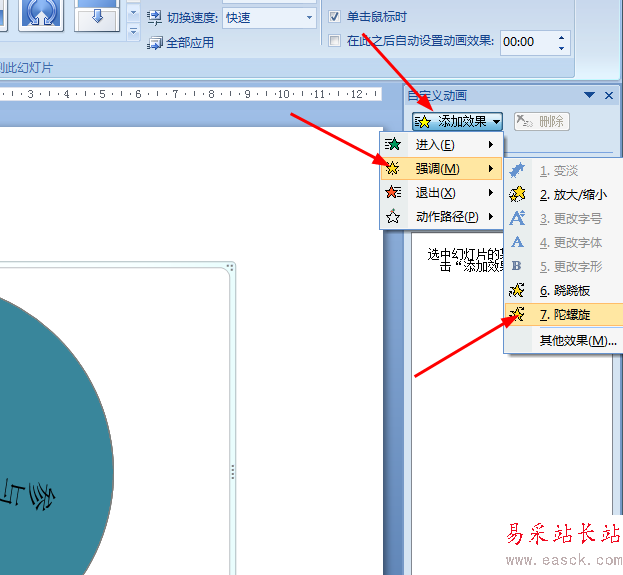Select the 更改字形 effect entry
Image resolution: width=623 pixels, height=575 pixels.
coord(564,266)
